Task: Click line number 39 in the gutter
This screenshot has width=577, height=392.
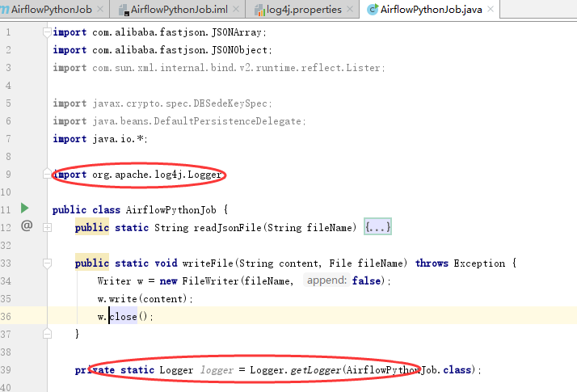Action: 6,370
